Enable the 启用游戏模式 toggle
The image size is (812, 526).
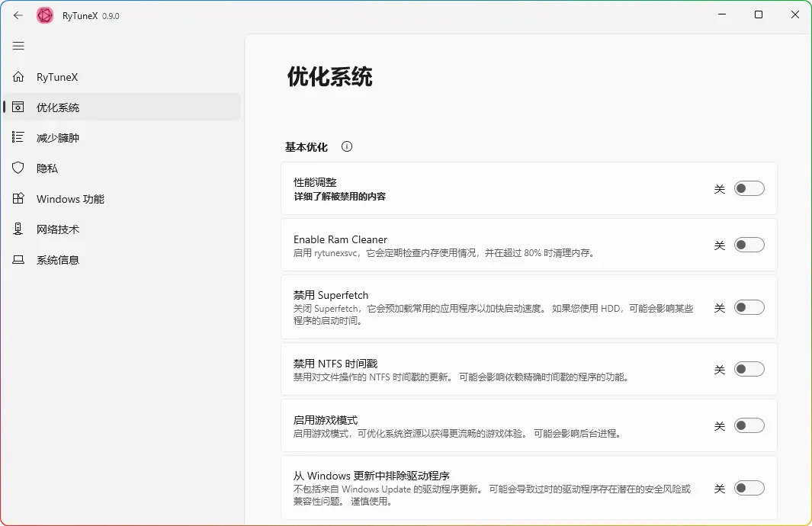749,425
